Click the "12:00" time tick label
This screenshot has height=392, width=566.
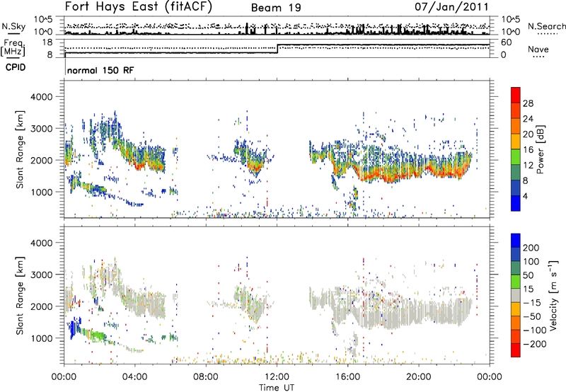coord(277,377)
